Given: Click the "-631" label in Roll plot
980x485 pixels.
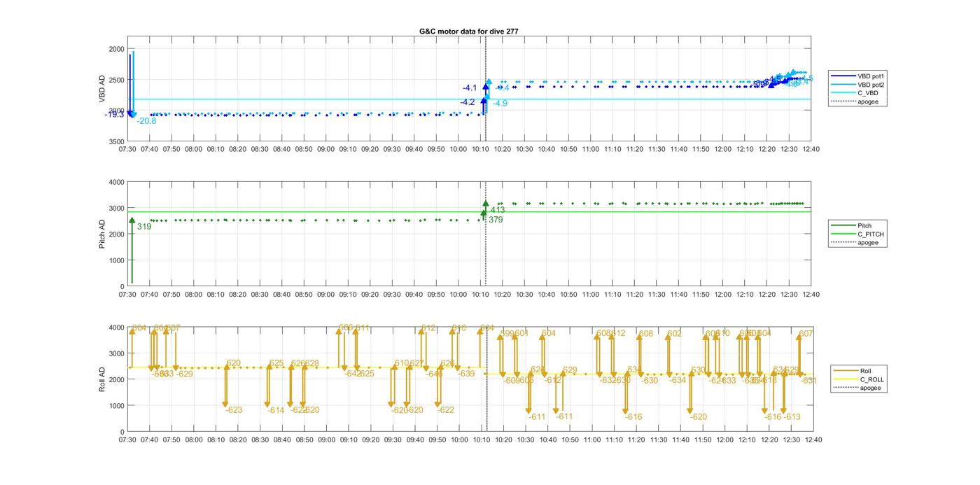Looking at the screenshot, I should (808, 381).
